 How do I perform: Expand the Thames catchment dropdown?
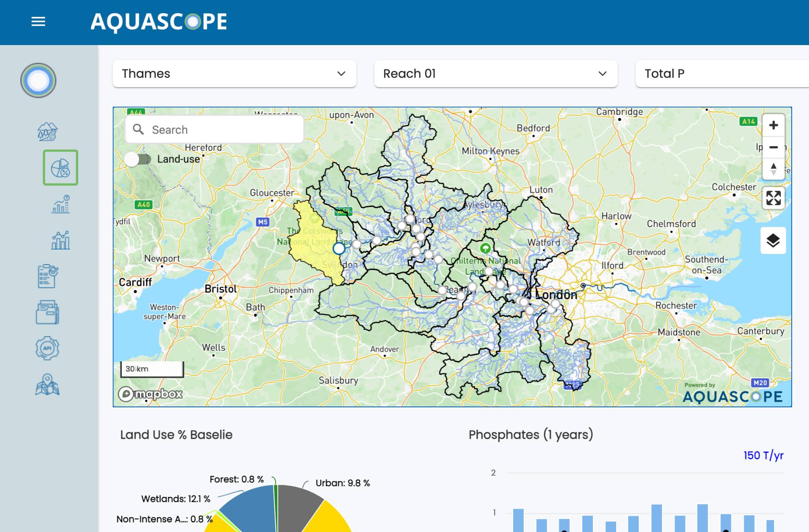(235, 74)
